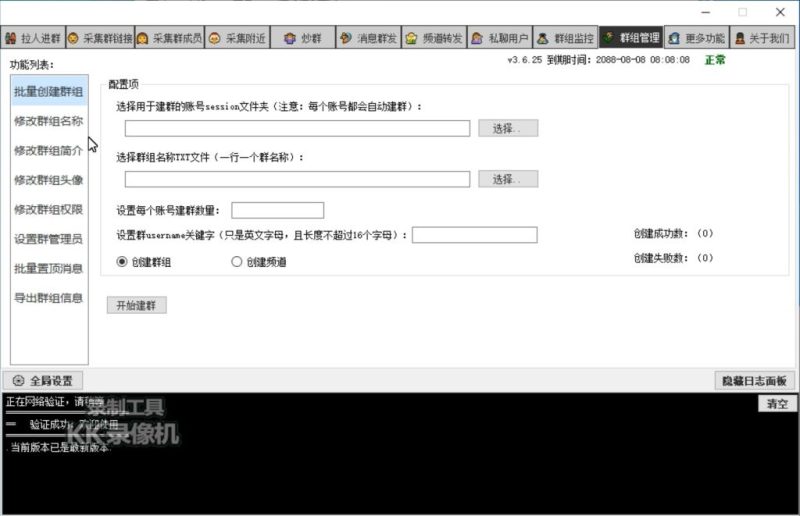Image resolution: width=800 pixels, height=516 pixels.
Task: Click the 拉人进群 tab icon
Action: (11, 38)
